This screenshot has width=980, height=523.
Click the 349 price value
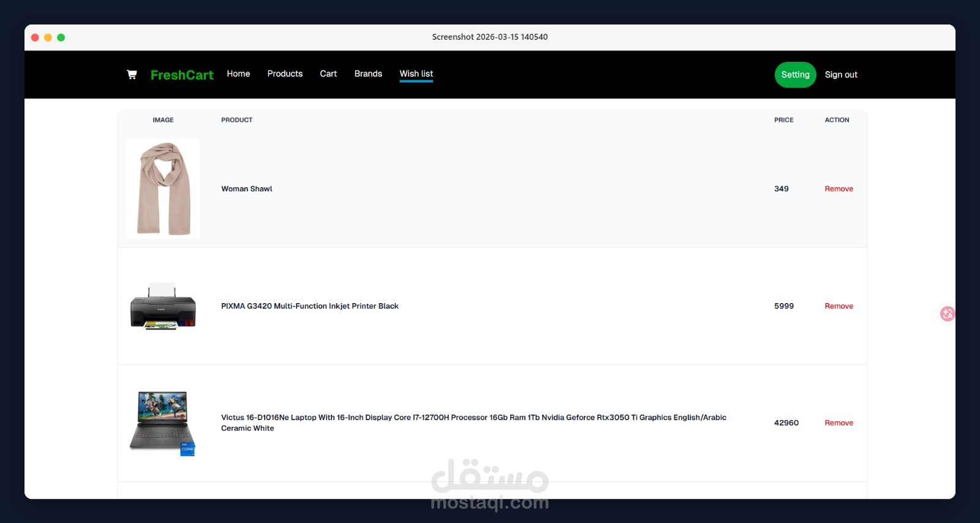tap(782, 189)
